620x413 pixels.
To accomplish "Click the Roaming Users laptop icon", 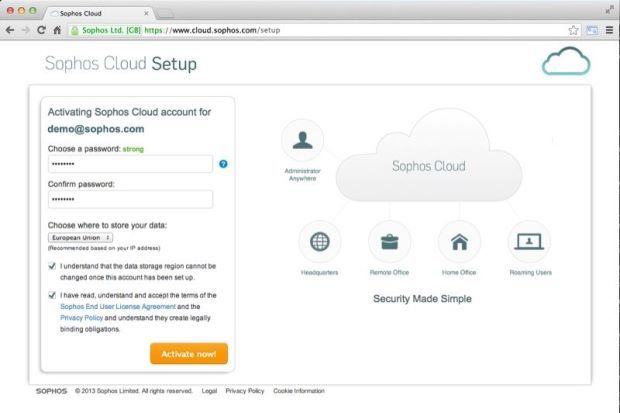I will 529,242.
